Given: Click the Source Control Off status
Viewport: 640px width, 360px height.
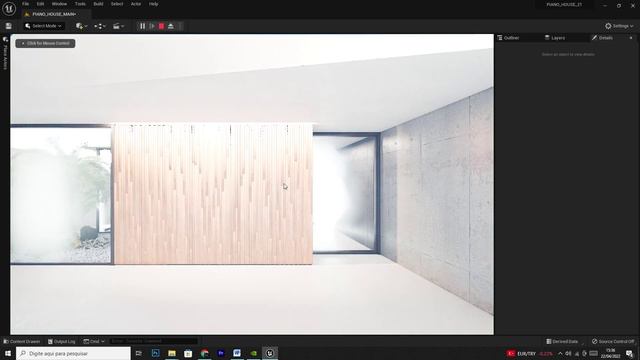Looking at the screenshot, I should 613,341.
